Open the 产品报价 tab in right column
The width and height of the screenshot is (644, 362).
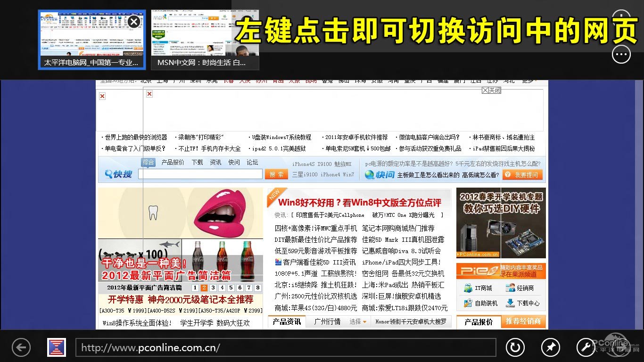click(479, 322)
